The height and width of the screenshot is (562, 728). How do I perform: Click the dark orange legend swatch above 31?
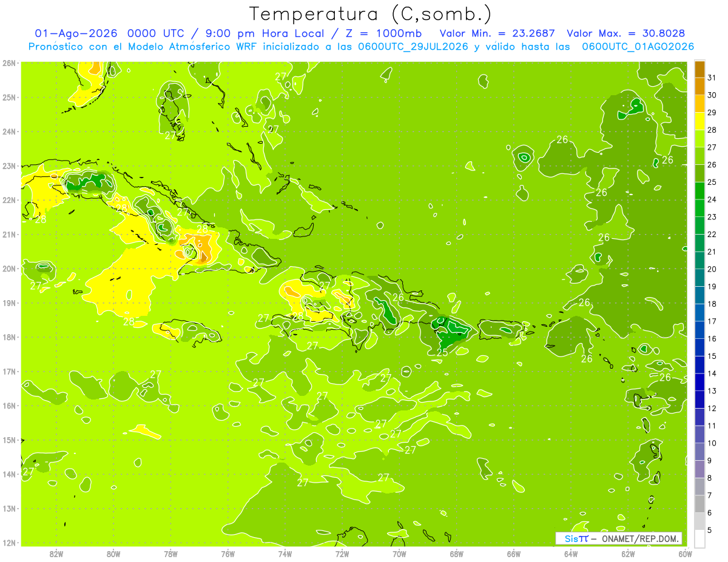[x=699, y=69]
